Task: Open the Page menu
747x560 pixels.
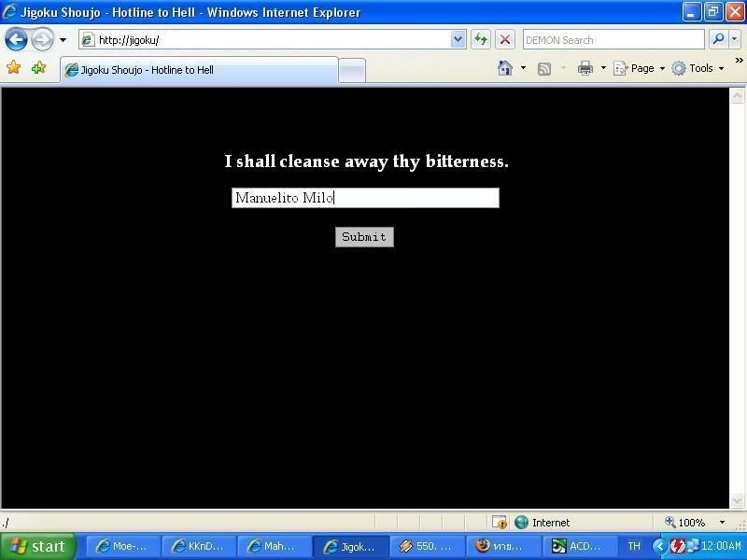Action: point(639,68)
